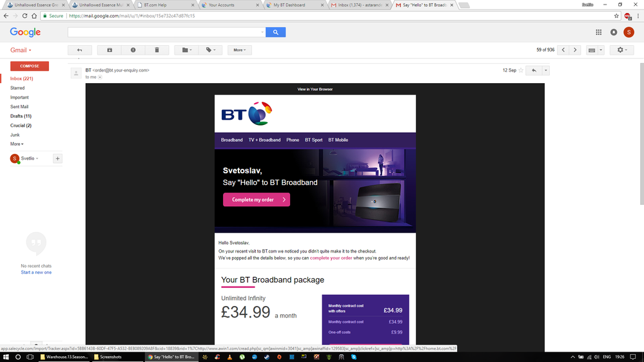The width and height of the screenshot is (644, 362).
Task: Open the input tools dropdown arrow
Action: [x=601, y=50]
